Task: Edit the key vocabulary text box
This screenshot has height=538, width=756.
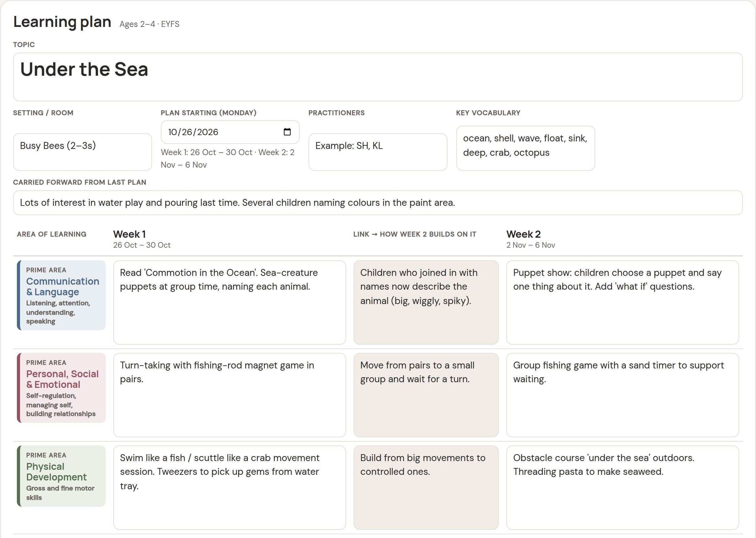Action: coord(525,148)
